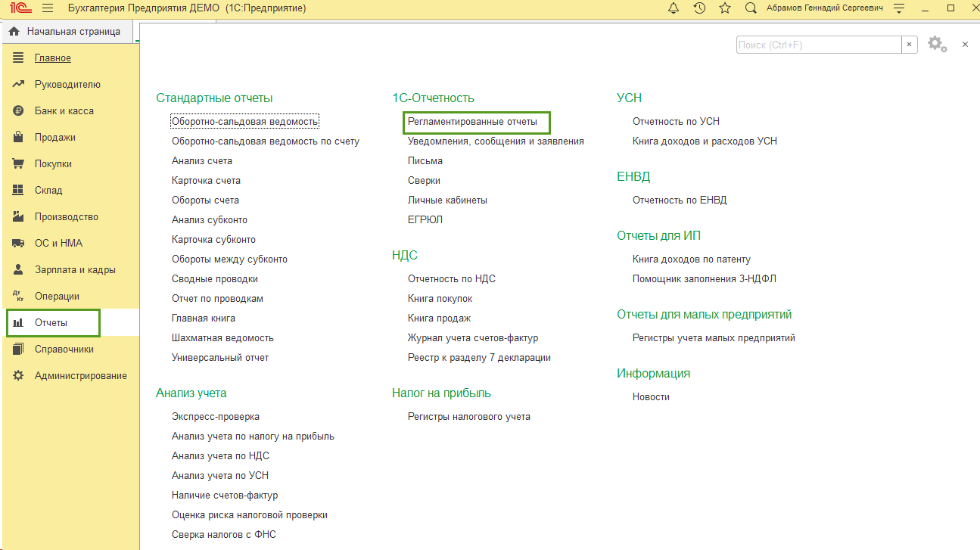The image size is (980, 550).
Task: Switch to the Начальная страница tab
Action: pyautogui.click(x=67, y=32)
